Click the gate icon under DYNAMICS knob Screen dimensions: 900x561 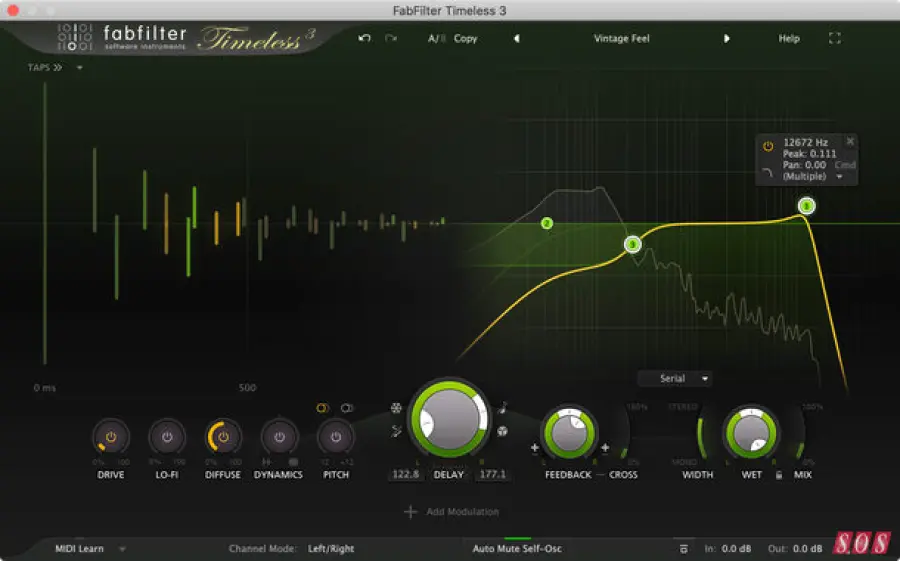click(x=266, y=462)
